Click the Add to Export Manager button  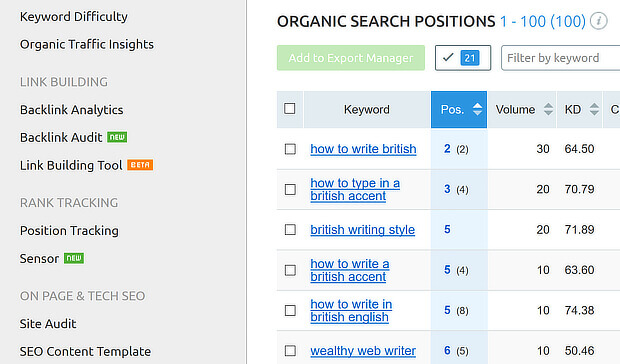pyautogui.click(x=351, y=58)
